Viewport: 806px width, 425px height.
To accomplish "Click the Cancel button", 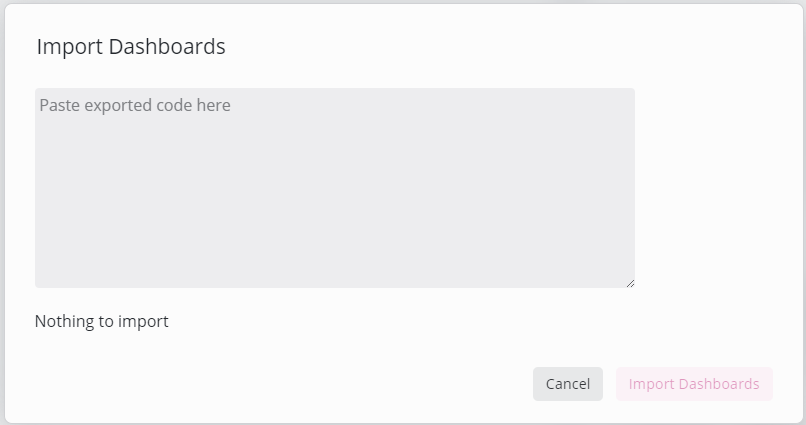I will [x=567, y=384].
